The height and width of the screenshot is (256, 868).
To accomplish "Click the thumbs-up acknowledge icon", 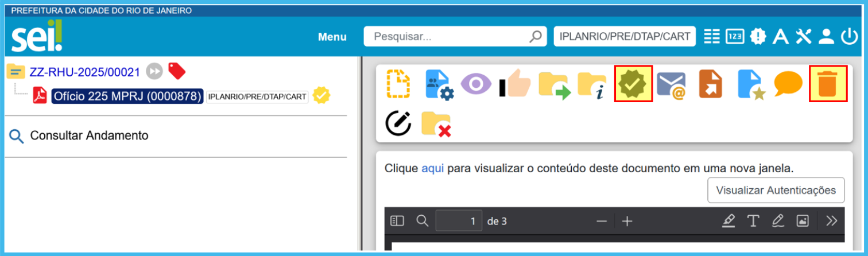I will click(x=514, y=84).
